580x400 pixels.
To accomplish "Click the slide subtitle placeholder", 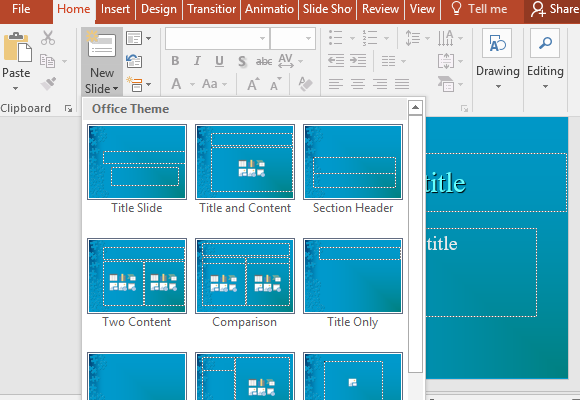I will point(481,272).
